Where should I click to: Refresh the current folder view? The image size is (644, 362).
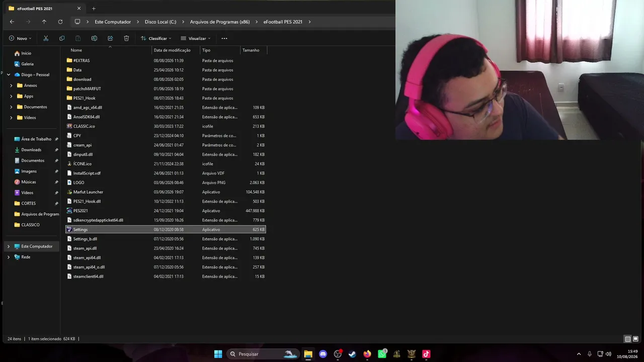[x=60, y=22]
